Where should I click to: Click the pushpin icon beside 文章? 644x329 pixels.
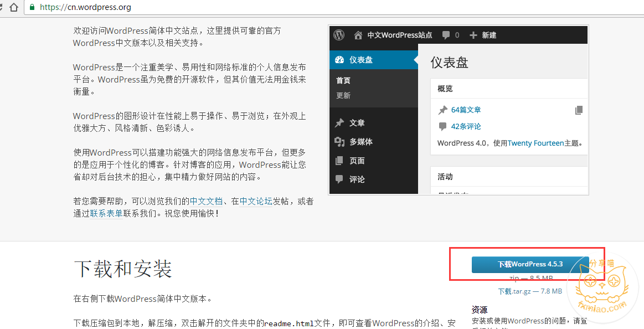(x=339, y=123)
